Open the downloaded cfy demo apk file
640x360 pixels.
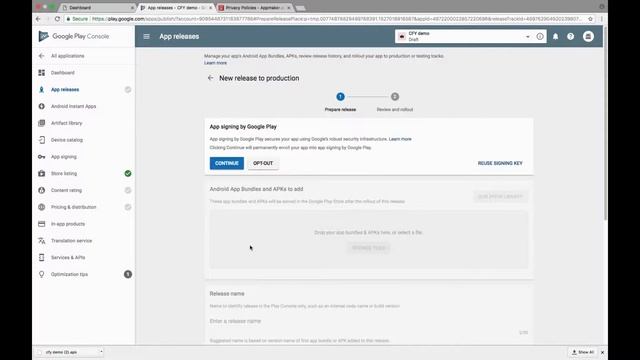click(61, 352)
